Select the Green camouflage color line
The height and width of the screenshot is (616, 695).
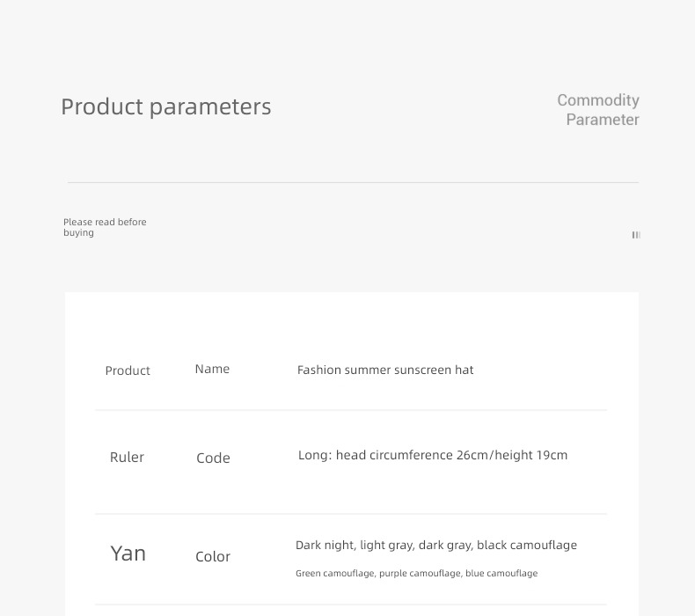tap(417, 574)
